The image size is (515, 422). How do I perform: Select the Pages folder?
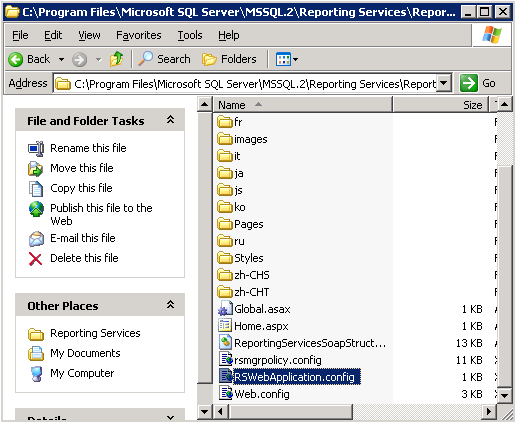tap(240, 224)
